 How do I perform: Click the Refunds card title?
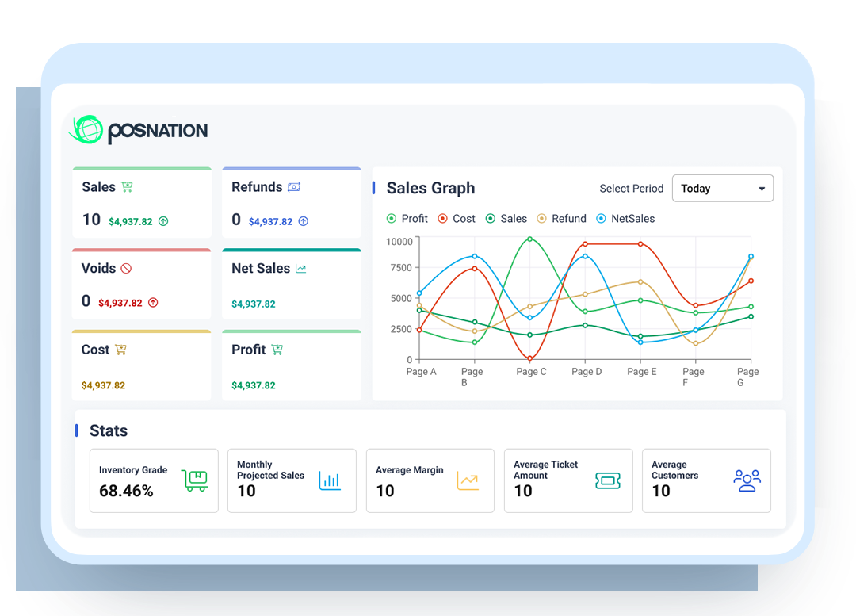tap(257, 187)
